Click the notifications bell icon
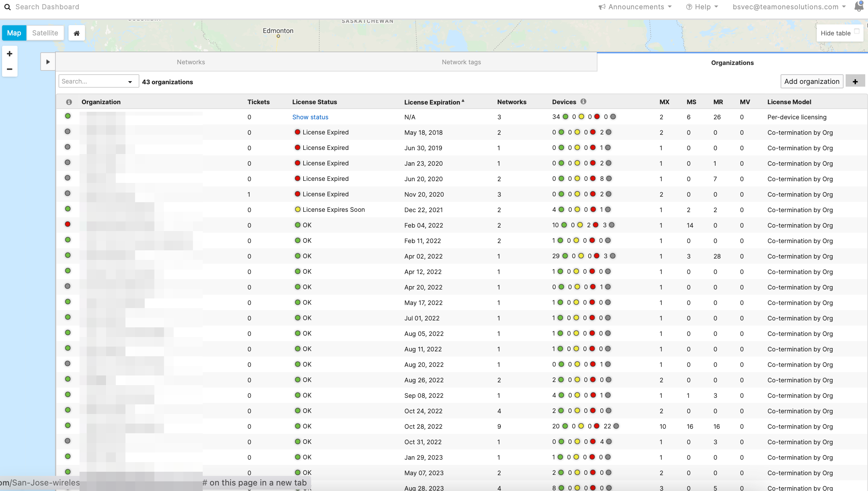Image resolution: width=868 pixels, height=491 pixels. [859, 7]
